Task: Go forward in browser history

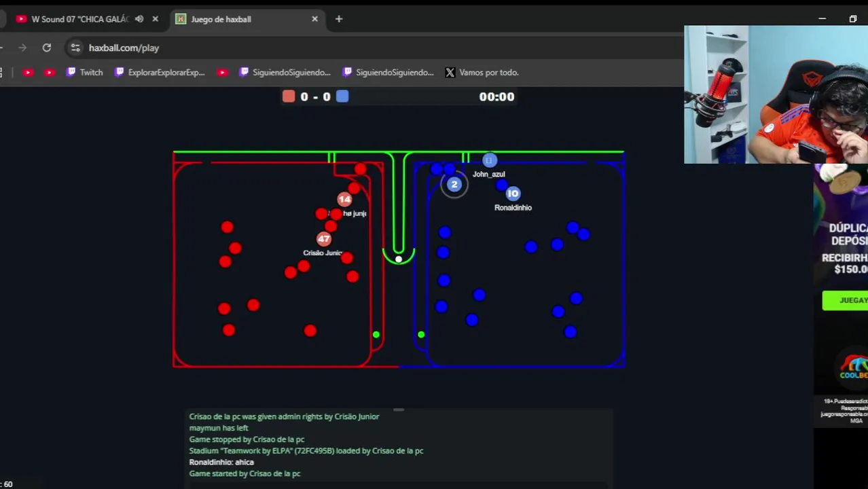Action: tap(22, 48)
